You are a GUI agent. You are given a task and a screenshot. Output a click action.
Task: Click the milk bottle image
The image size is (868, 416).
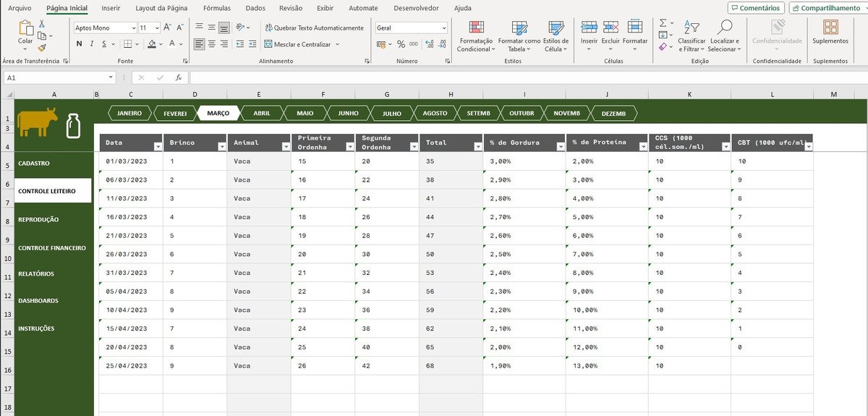[72, 126]
